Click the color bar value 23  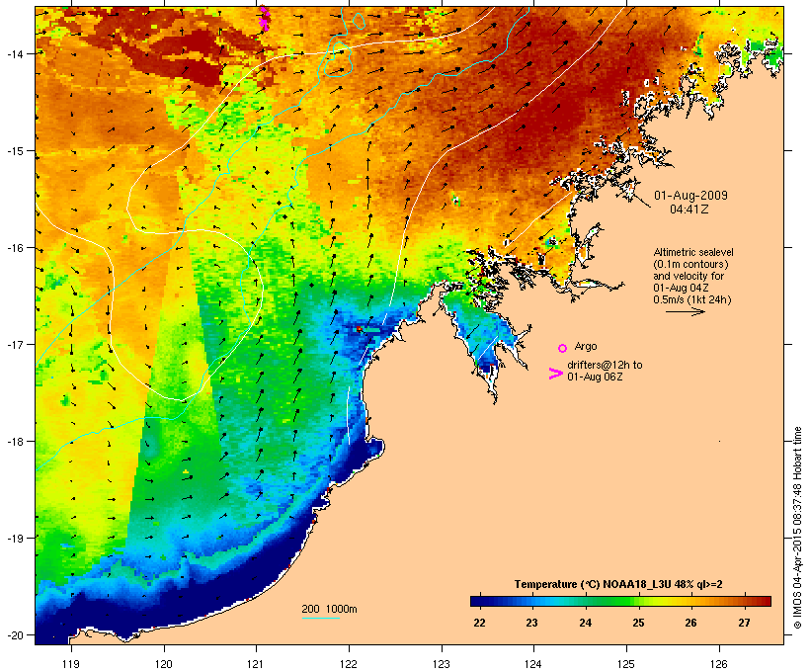[x=532, y=623]
